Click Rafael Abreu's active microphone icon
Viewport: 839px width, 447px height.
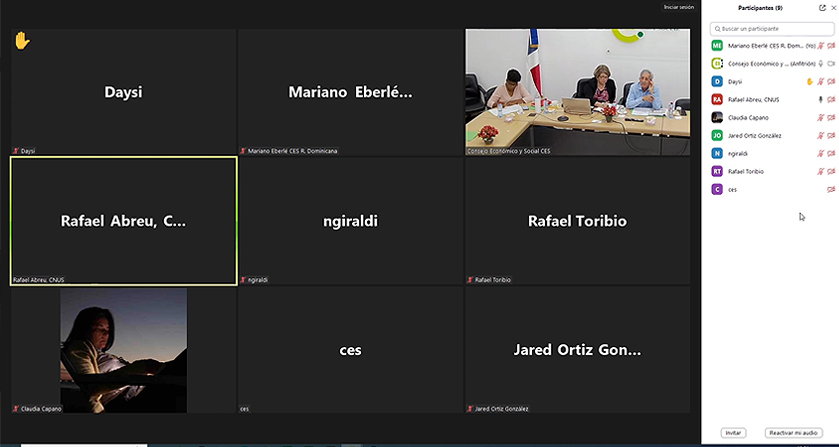[821, 100]
